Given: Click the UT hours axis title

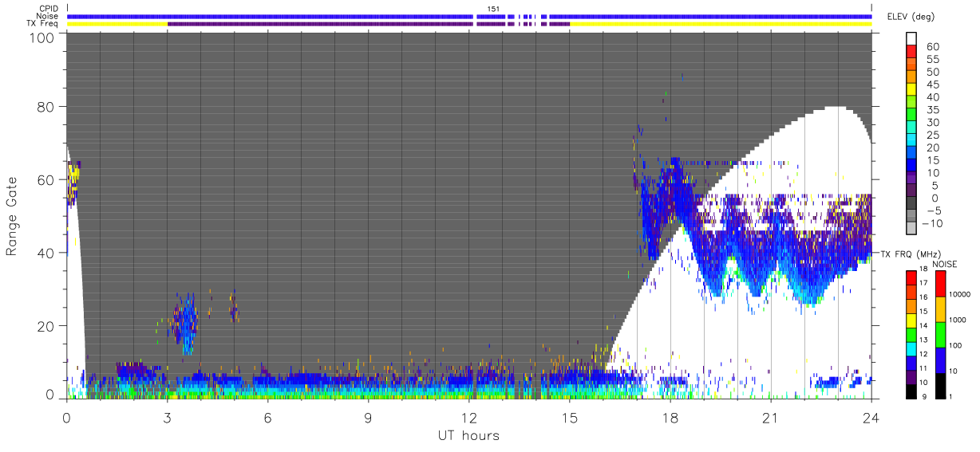Looking at the screenshot, I should [x=468, y=435].
